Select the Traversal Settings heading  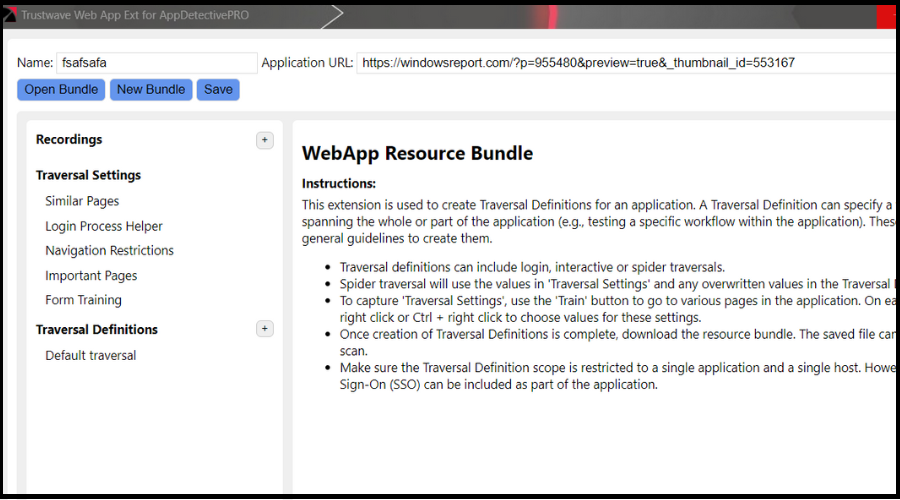[88, 175]
